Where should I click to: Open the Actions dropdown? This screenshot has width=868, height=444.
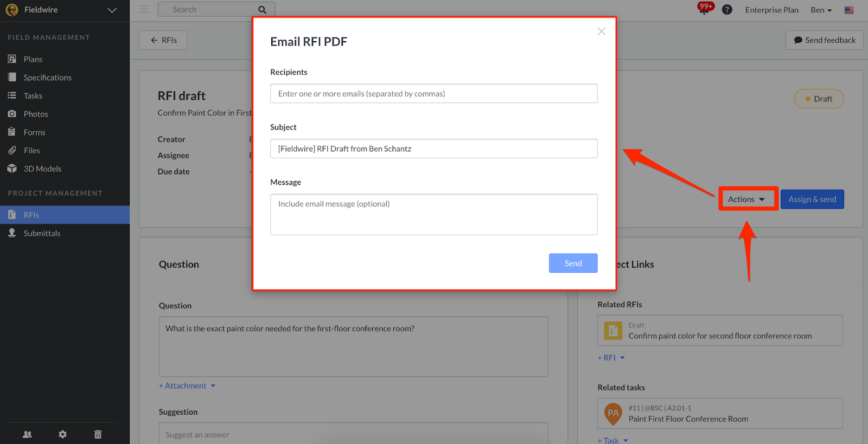coord(748,199)
